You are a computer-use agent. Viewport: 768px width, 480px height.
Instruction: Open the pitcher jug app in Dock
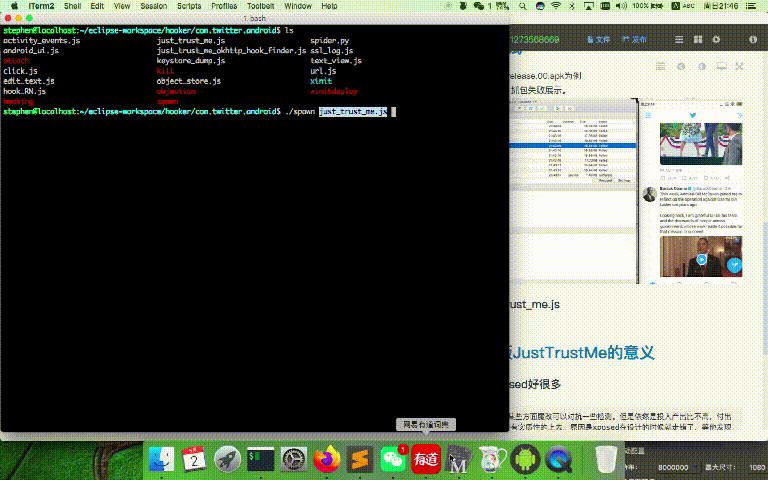click(492, 459)
